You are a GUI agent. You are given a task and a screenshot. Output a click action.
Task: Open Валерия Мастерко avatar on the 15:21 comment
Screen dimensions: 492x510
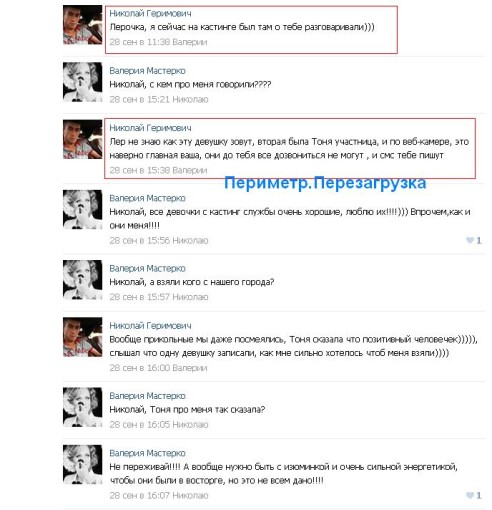pos(82,82)
